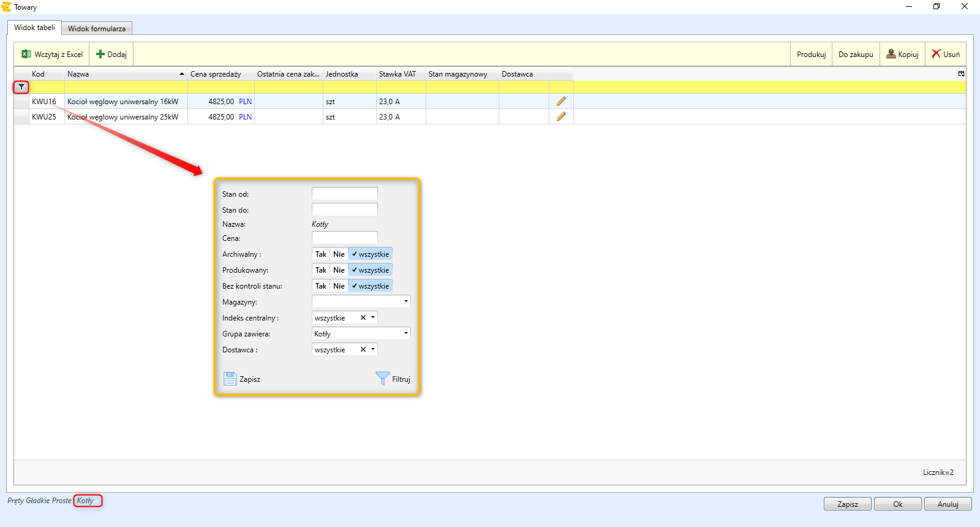Click the Filtruj funnel icon in popup
This screenshot has width=980, height=527.
(383, 379)
